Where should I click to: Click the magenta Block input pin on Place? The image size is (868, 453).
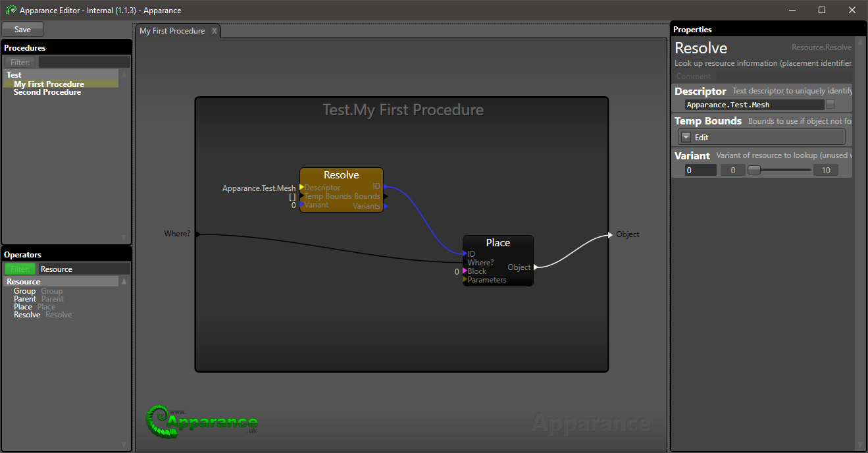pyautogui.click(x=465, y=271)
